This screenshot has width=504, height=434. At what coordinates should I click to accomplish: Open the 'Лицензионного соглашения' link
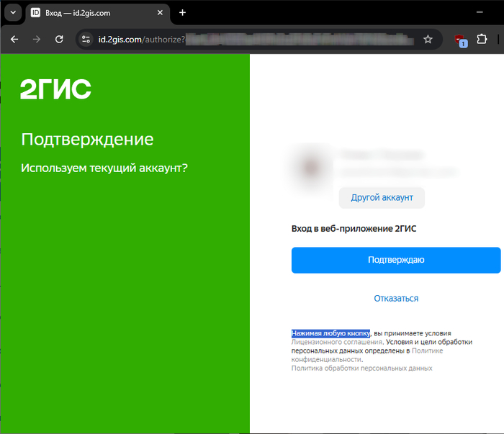(x=337, y=342)
